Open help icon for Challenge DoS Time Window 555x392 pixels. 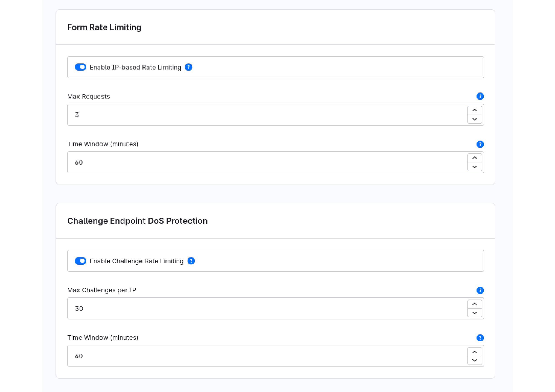480,338
